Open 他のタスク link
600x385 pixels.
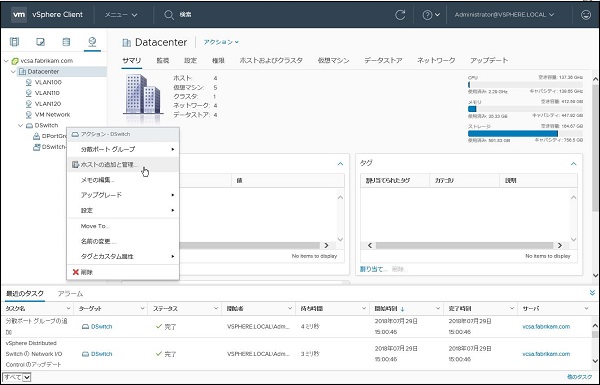pos(579,377)
